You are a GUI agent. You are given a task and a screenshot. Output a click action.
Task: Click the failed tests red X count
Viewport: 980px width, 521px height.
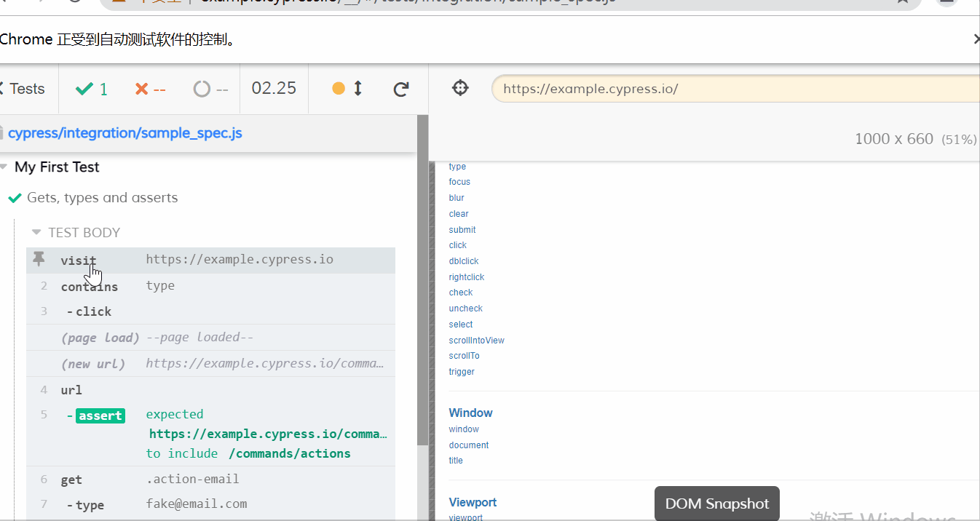[150, 89]
